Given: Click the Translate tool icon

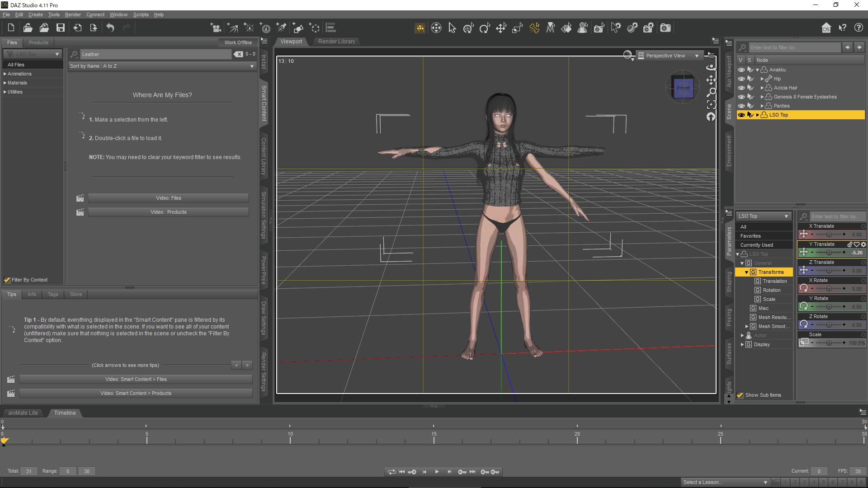Looking at the screenshot, I should tap(500, 28).
